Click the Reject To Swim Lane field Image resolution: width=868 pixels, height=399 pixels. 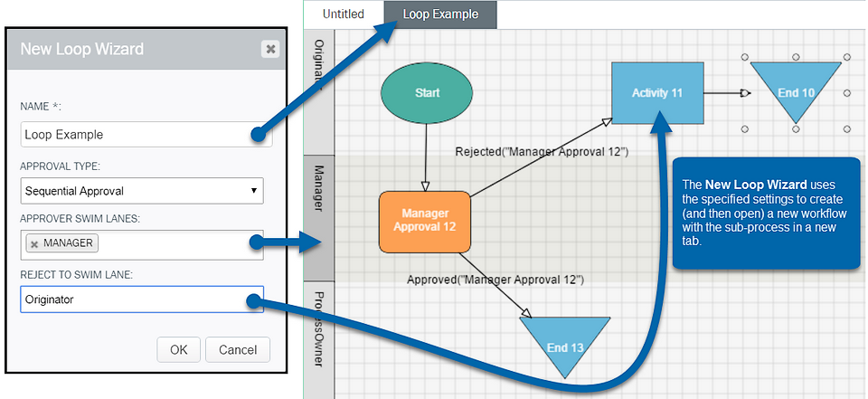coord(142,299)
